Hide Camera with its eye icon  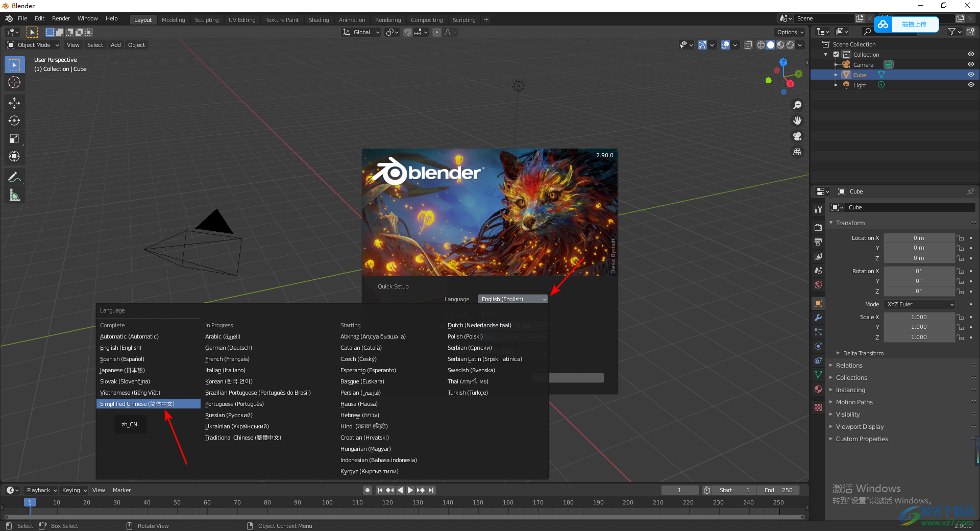[970, 65]
